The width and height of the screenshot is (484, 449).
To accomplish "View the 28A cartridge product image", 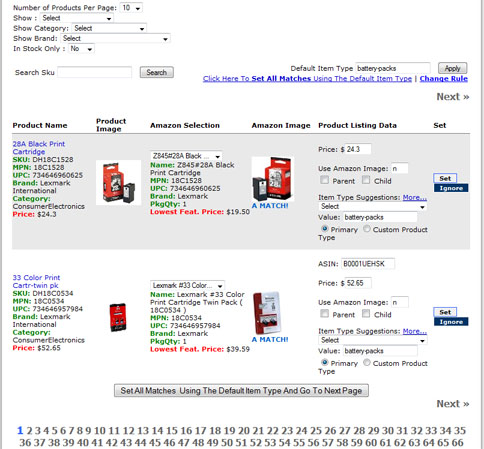I will pos(119,183).
